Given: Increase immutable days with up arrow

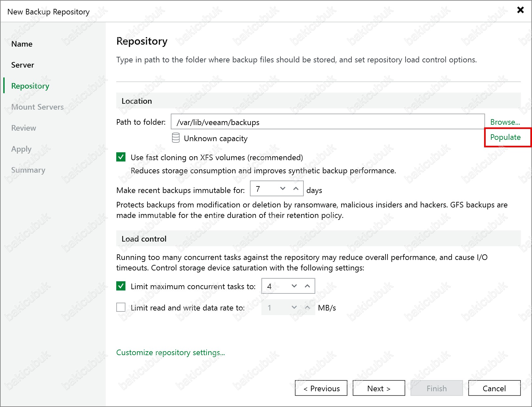Looking at the screenshot, I should (296, 188).
